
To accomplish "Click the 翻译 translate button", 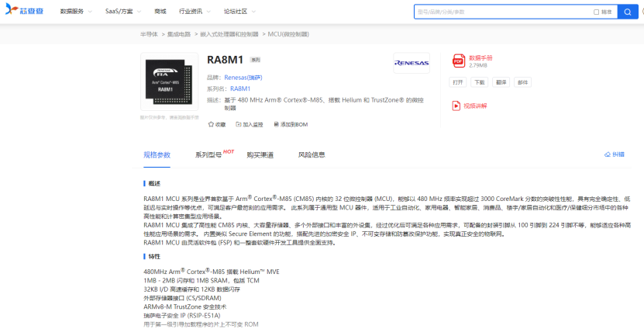I will 501,82.
